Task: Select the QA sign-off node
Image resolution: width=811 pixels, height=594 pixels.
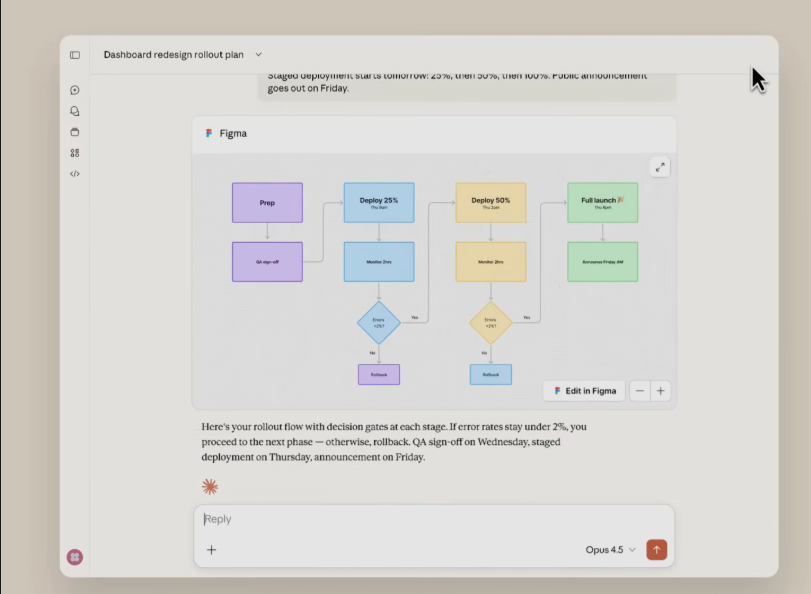Action: 267,262
